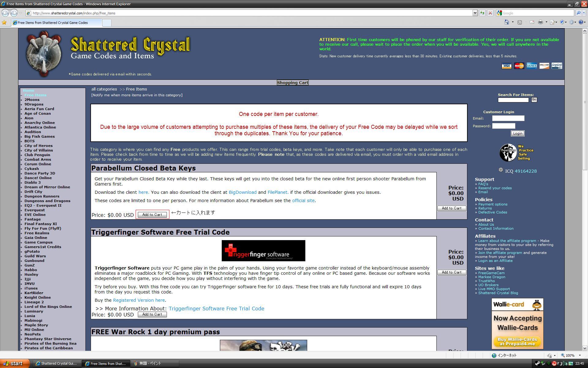Expand the Print button dropdown arrow
The image size is (588, 368).
(546, 22)
